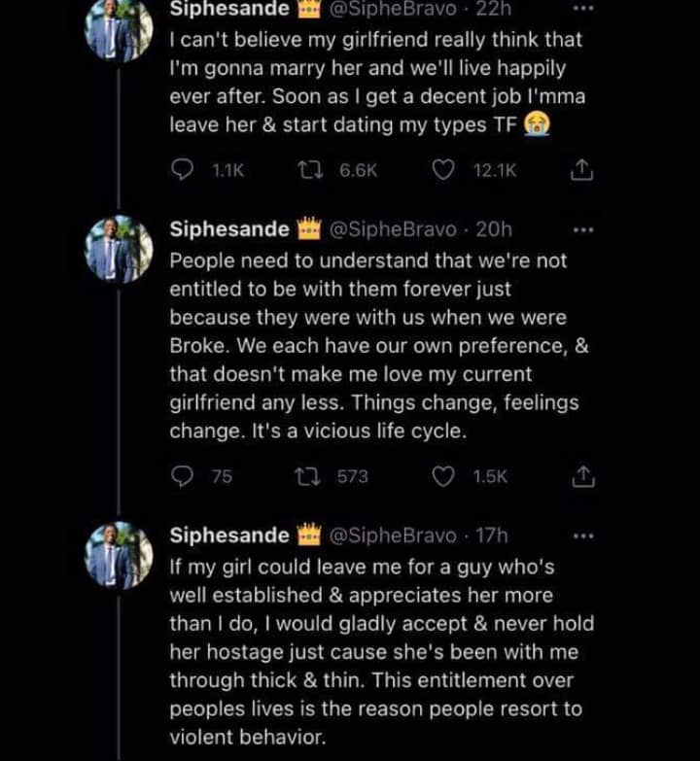Viewport: 700px width, 761px height.
Task: Share the 22h tweet
Action: pyautogui.click(x=579, y=171)
